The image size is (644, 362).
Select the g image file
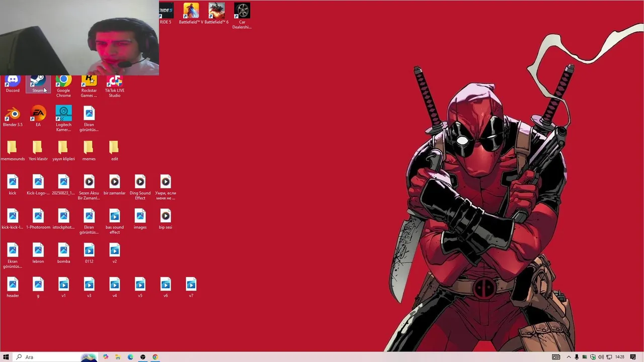38,288
